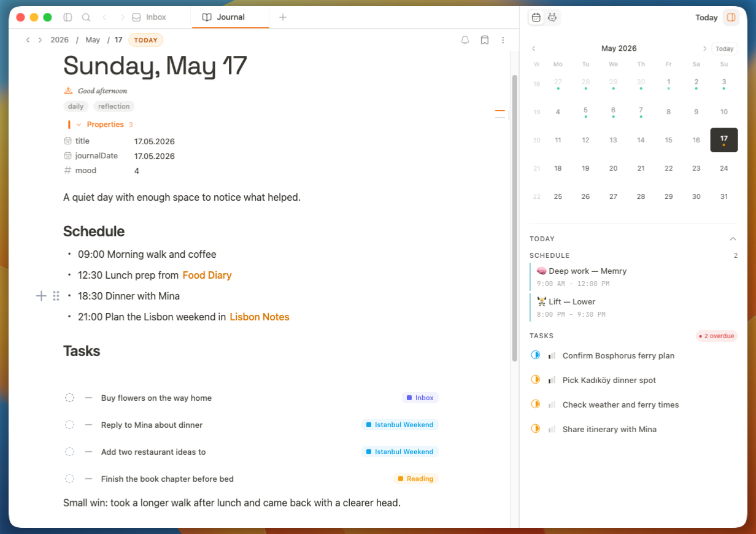756x534 pixels.
Task: Click the 2 overdue badge
Action: [x=717, y=336]
